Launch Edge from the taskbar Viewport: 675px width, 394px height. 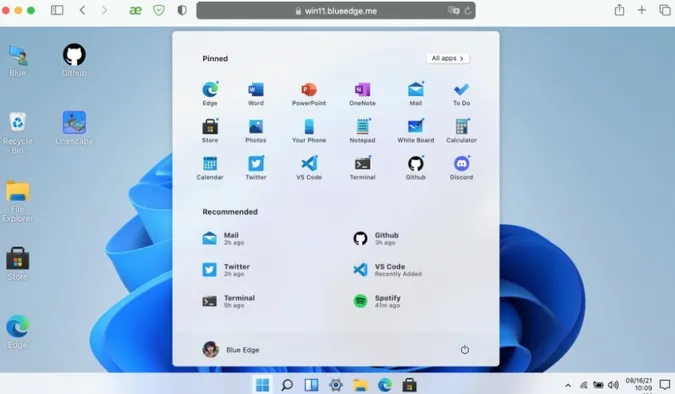385,385
